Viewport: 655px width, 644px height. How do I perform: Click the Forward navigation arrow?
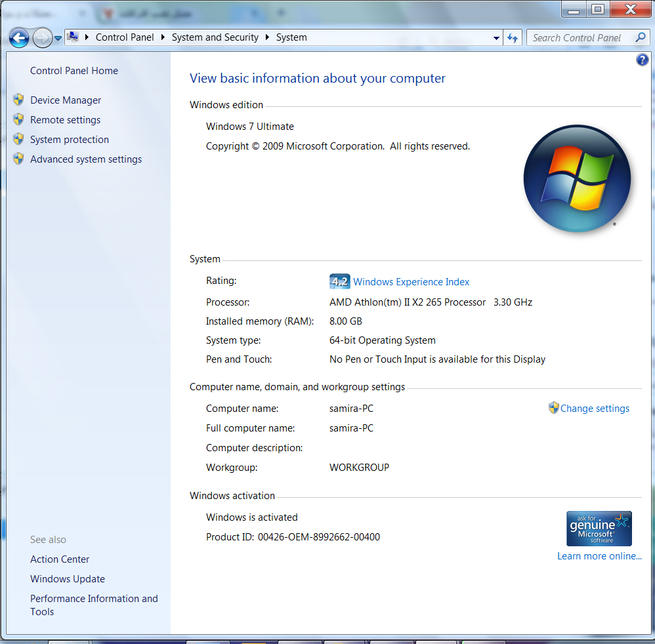click(42, 39)
